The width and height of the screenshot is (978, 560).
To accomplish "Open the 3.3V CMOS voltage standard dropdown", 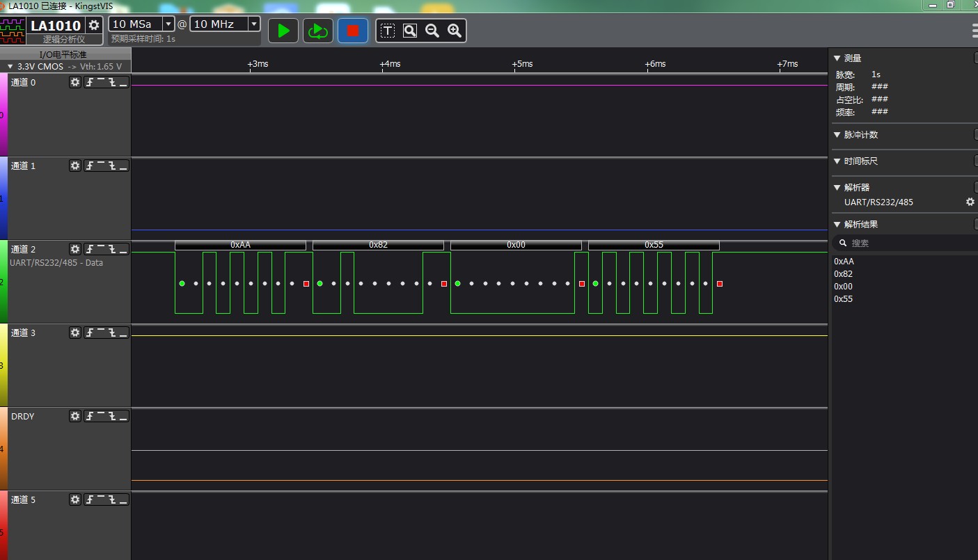I will (x=10, y=67).
